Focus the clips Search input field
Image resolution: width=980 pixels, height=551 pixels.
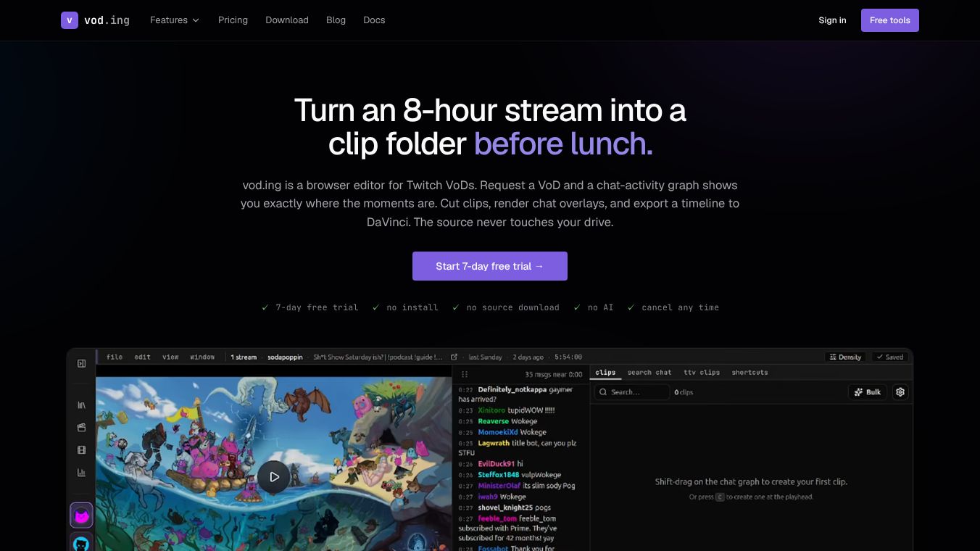click(632, 392)
